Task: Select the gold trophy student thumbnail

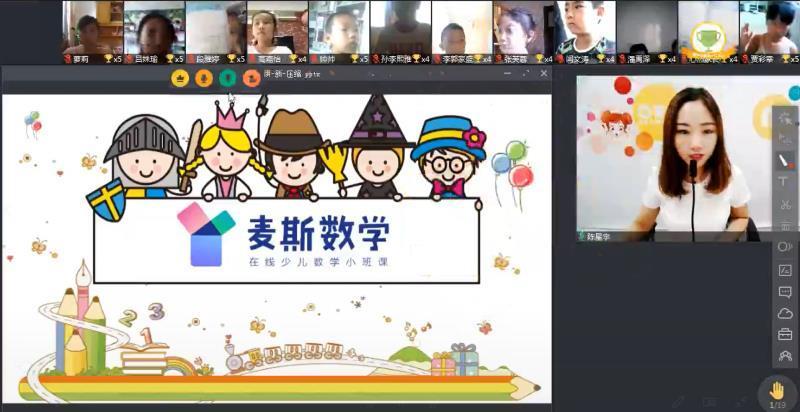Action: click(x=708, y=28)
